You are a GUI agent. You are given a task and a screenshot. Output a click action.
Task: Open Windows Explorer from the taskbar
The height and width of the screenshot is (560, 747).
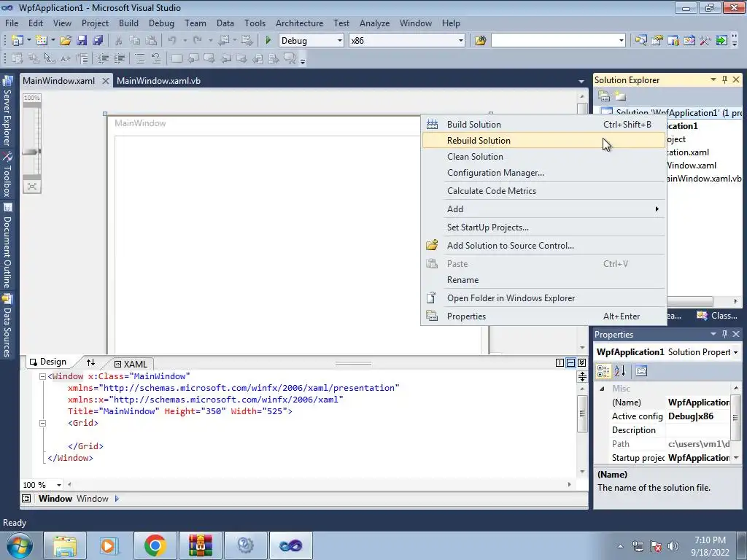coord(65,545)
